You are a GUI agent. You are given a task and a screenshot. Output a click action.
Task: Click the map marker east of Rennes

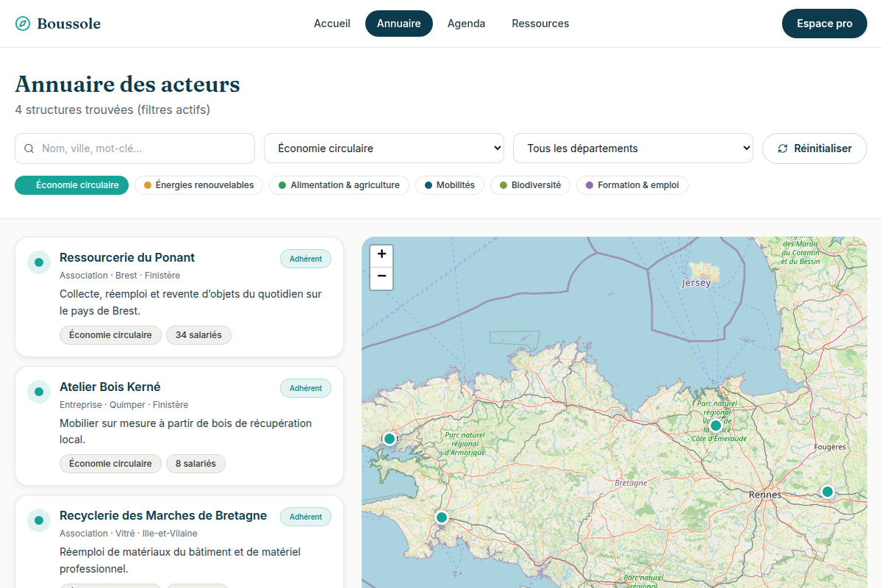tap(828, 492)
